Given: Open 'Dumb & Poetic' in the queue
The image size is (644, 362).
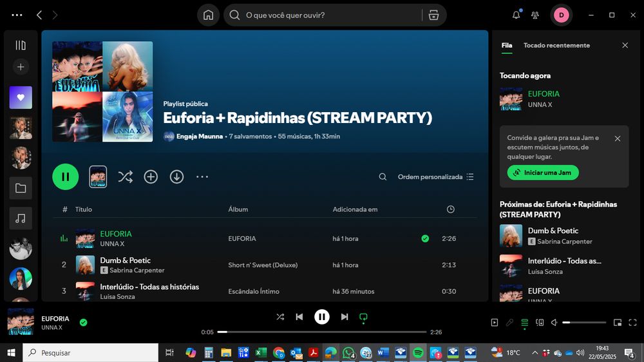Looking at the screenshot, I should click(553, 231).
